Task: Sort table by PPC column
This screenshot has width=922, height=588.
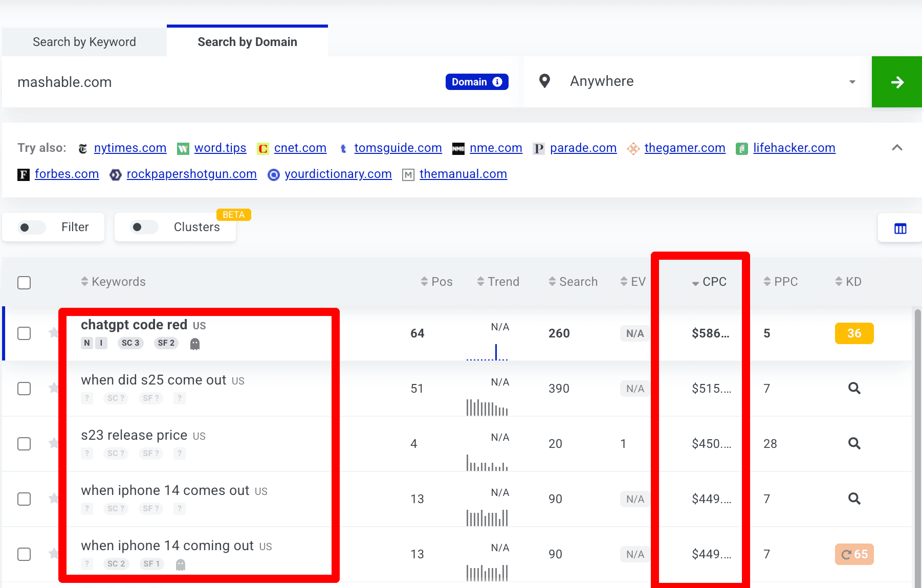Action: [781, 282]
